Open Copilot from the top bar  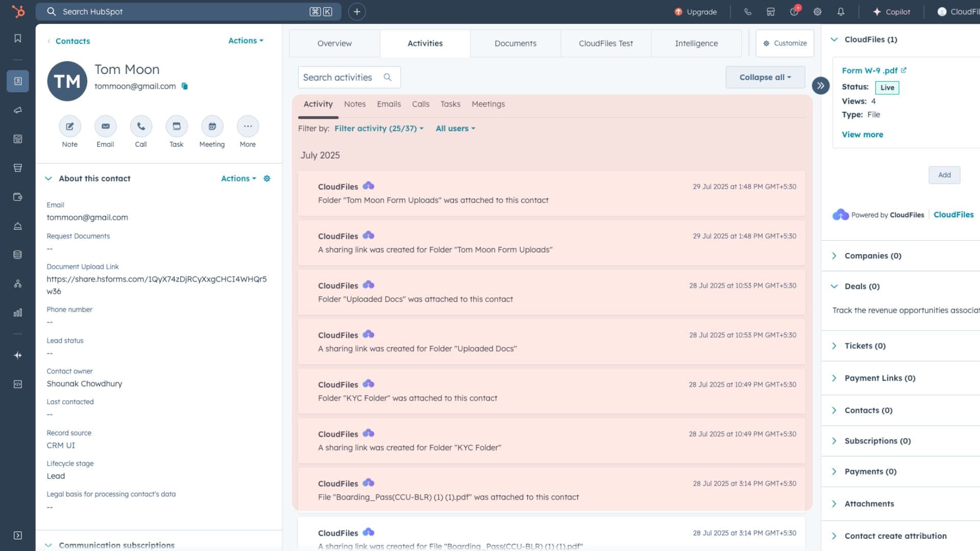pos(891,11)
